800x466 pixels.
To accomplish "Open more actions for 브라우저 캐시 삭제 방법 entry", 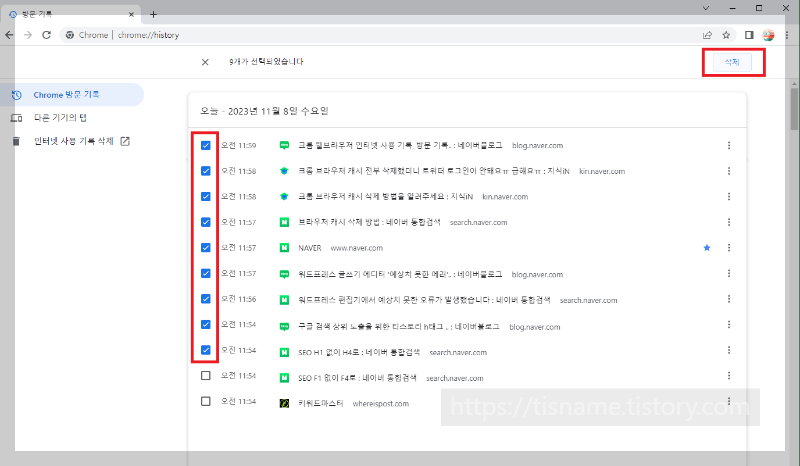I will click(729, 222).
